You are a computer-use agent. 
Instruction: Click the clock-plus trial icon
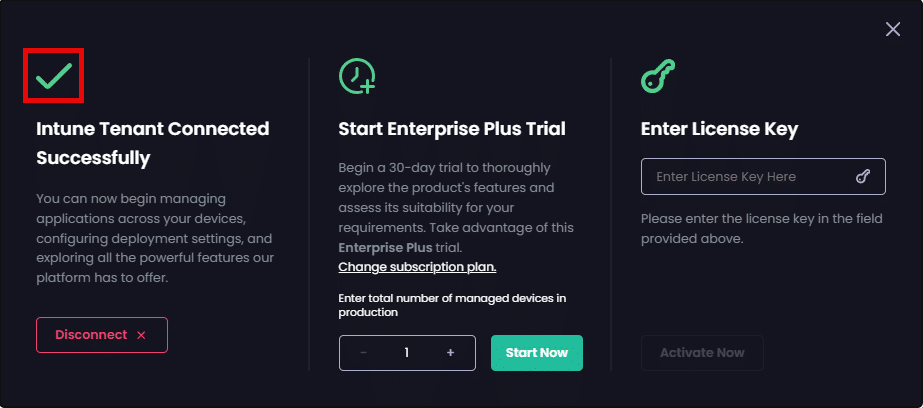(357, 76)
